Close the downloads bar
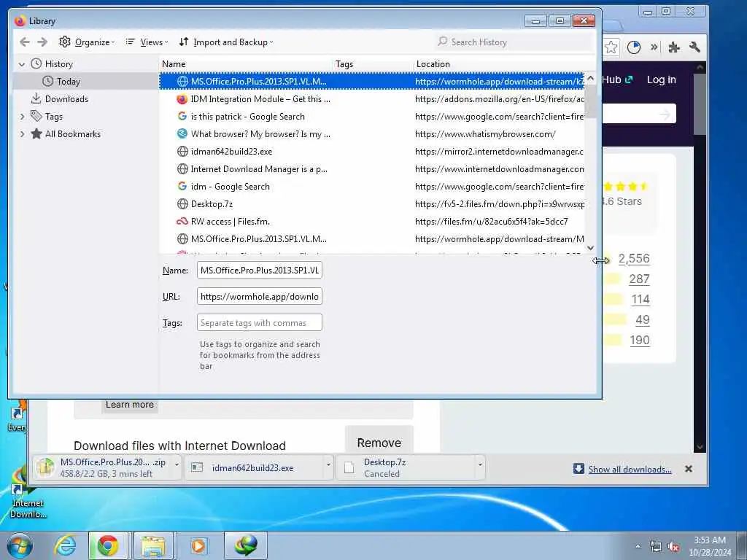This screenshot has width=747, height=560. [x=689, y=469]
